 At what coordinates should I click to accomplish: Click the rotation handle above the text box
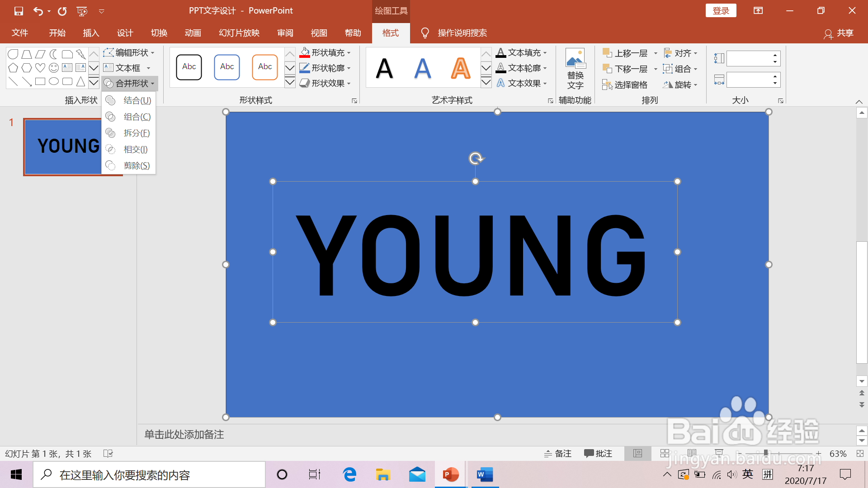[x=476, y=158]
